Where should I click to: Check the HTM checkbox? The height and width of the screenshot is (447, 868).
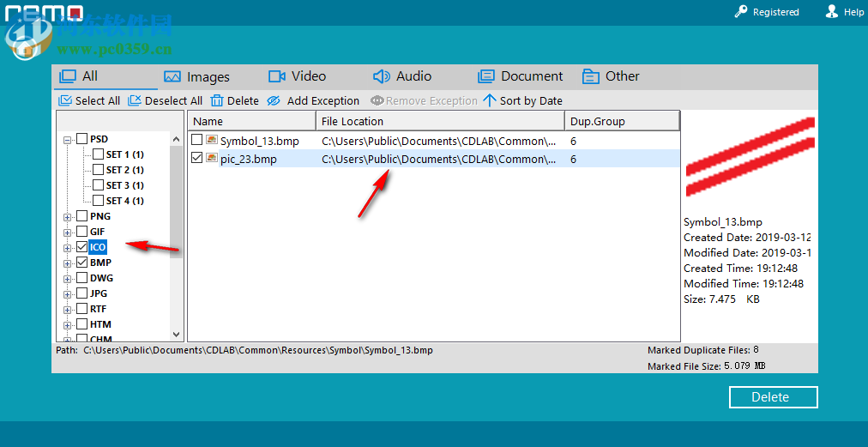(81, 324)
